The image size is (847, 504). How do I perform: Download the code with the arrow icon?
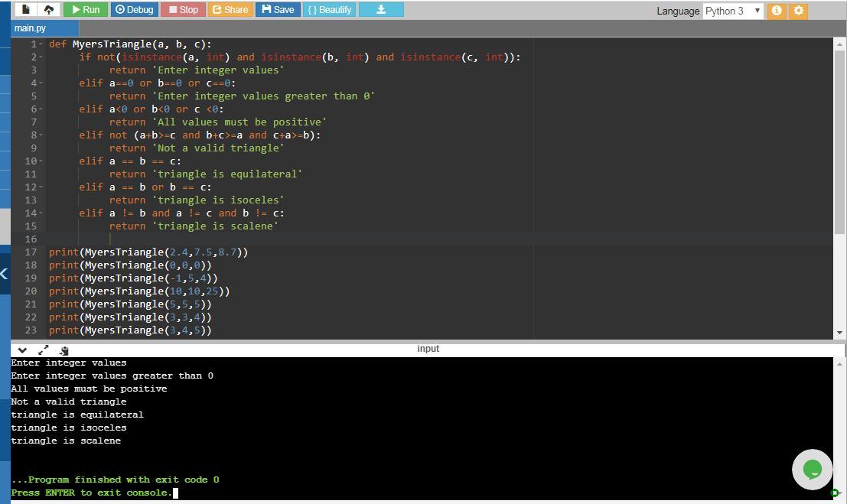pyautogui.click(x=380, y=10)
